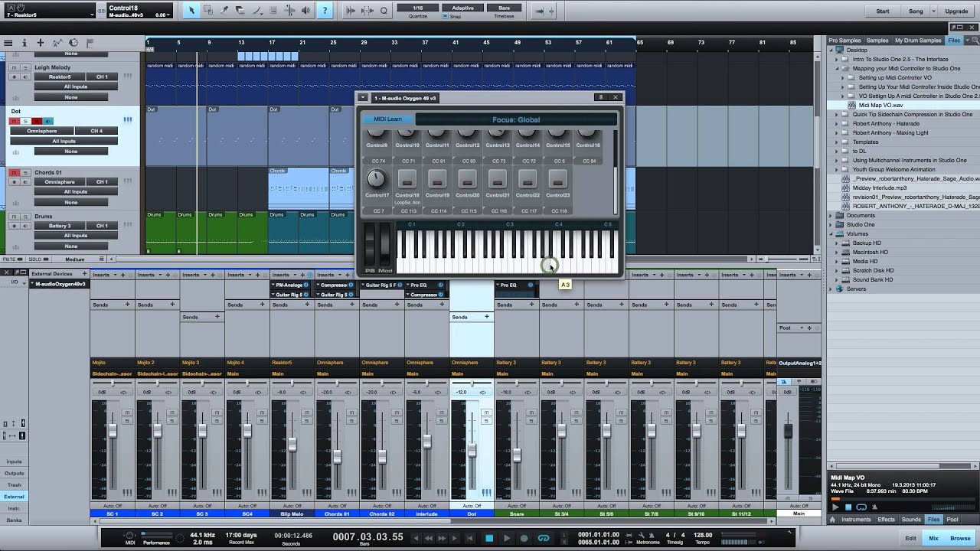
Task: Switch to the Instruments browser tab
Action: tap(856, 519)
